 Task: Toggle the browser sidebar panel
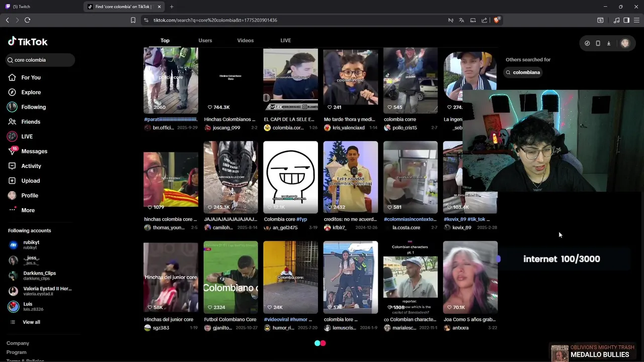(x=626, y=20)
